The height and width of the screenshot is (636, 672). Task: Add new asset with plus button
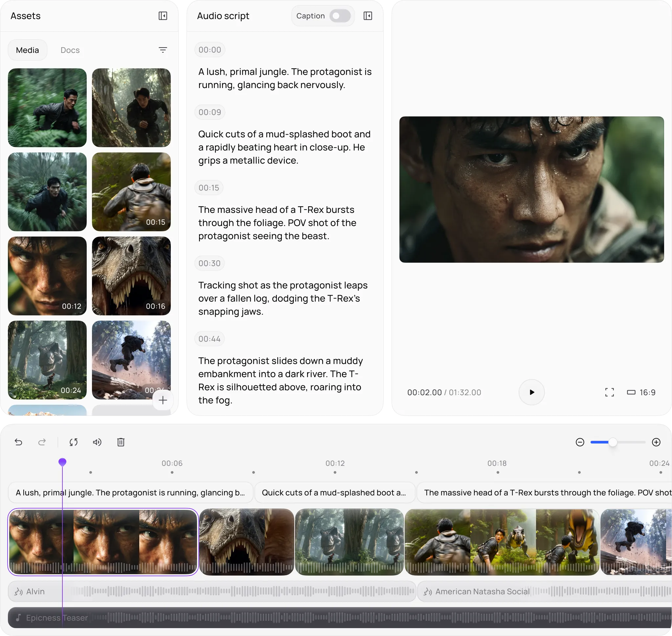tap(163, 400)
